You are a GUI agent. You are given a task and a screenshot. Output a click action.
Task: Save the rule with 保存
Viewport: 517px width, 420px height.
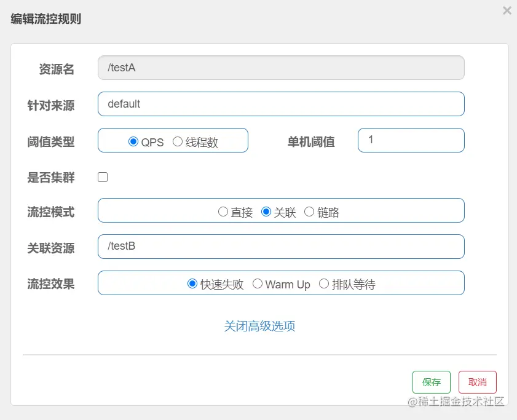click(432, 382)
